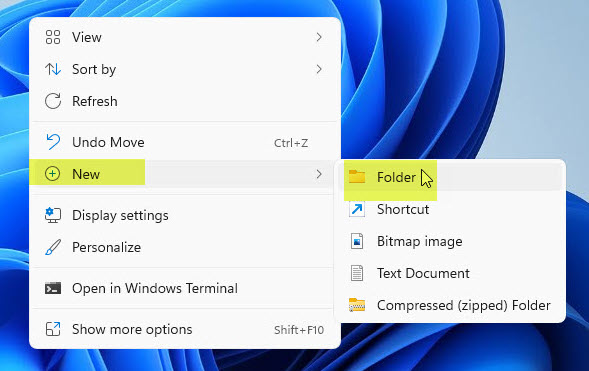Choose Shortcut in the New submenu
The height and width of the screenshot is (371, 589).
point(450,209)
